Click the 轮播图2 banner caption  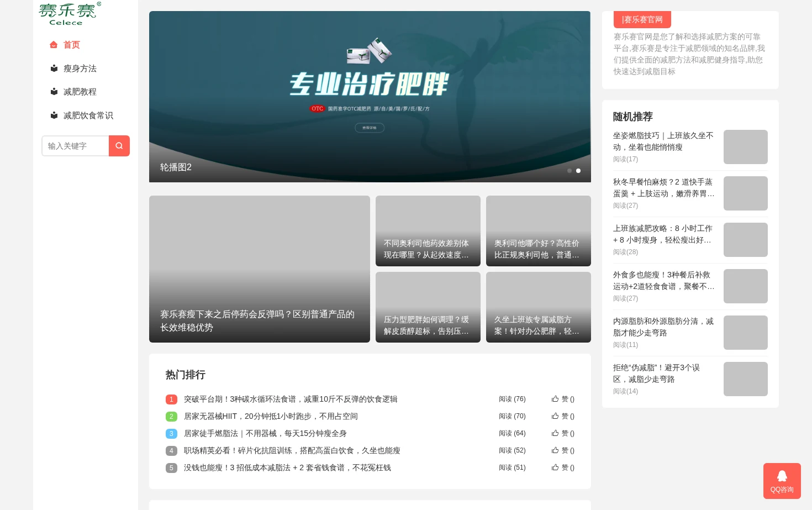(176, 167)
